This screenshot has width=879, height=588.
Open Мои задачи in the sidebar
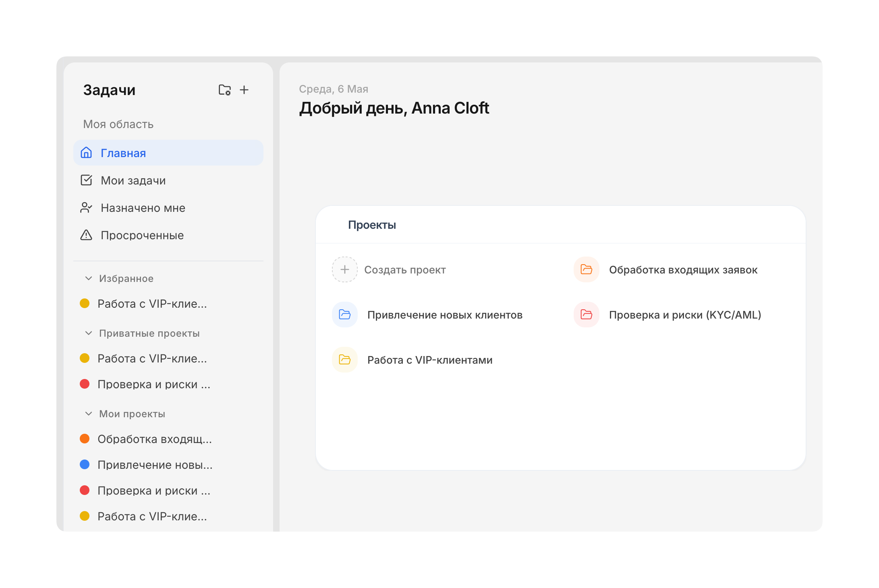click(168, 180)
